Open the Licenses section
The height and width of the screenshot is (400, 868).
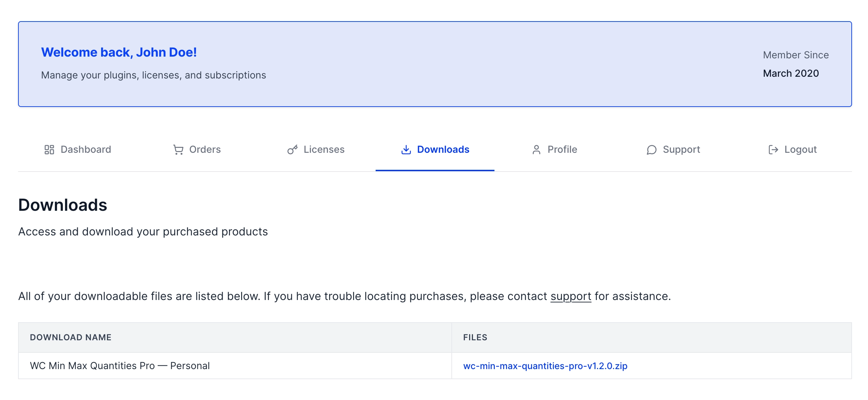pyautogui.click(x=324, y=149)
